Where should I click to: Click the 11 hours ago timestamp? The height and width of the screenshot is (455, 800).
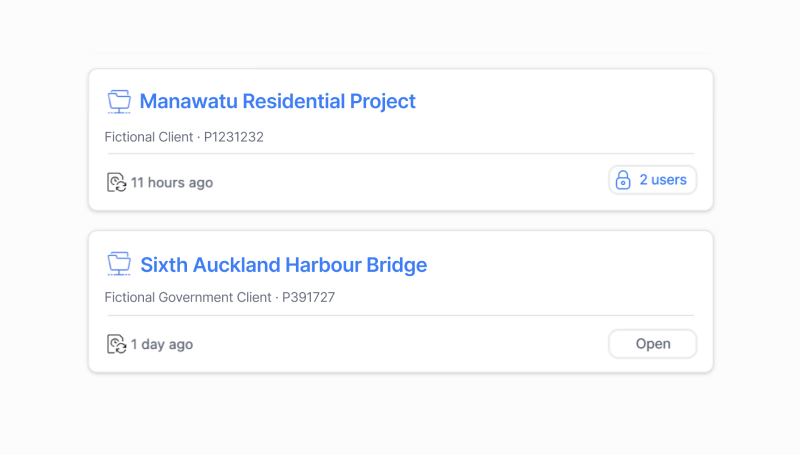(x=172, y=183)
